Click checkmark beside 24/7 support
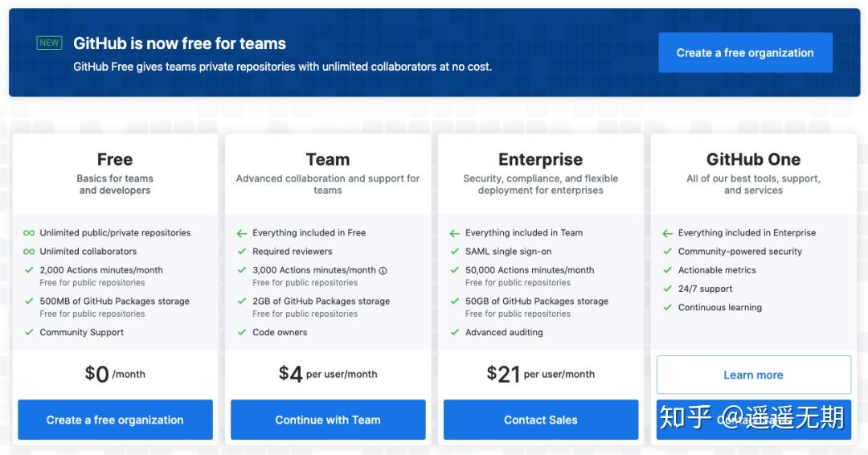This screenshot has width=868, height=455. pyautogui.click(x=667, y=289)
